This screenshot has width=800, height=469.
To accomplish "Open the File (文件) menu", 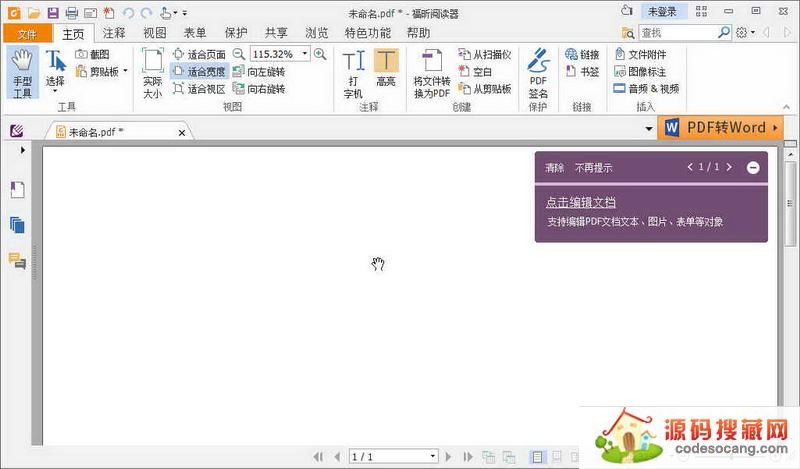I will click(25, 33).
